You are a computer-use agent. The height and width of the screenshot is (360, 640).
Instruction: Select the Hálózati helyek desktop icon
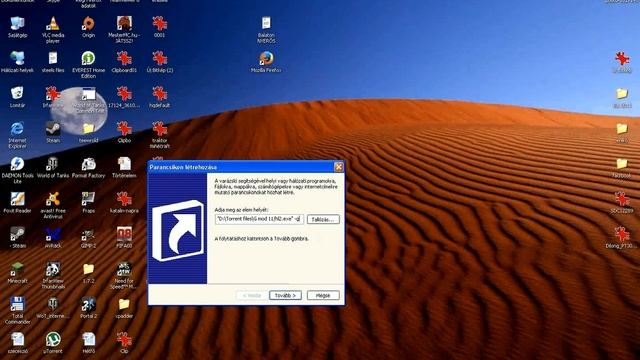[x=17, y=59]
